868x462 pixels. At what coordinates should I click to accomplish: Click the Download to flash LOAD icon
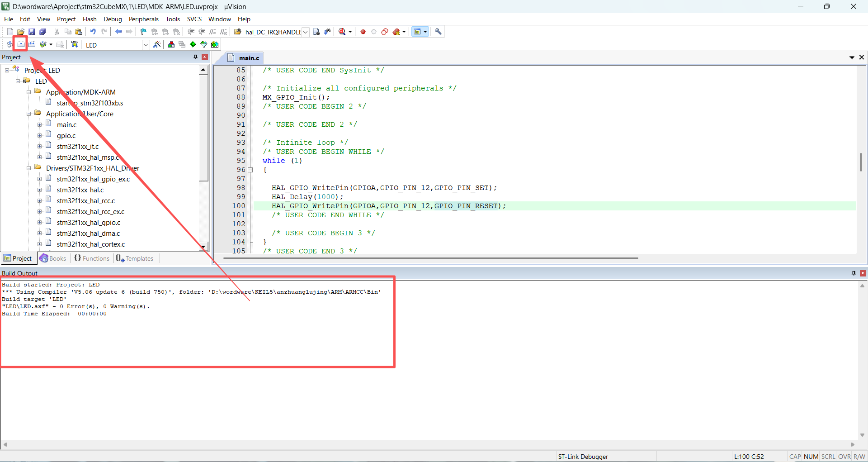click(75, 44)
